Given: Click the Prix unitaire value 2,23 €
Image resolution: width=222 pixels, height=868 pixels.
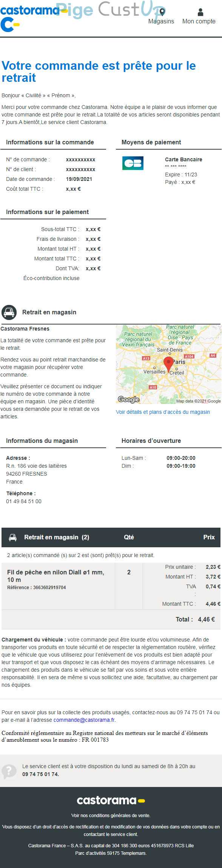Looking at the screenshot, I should pos(213,567).
